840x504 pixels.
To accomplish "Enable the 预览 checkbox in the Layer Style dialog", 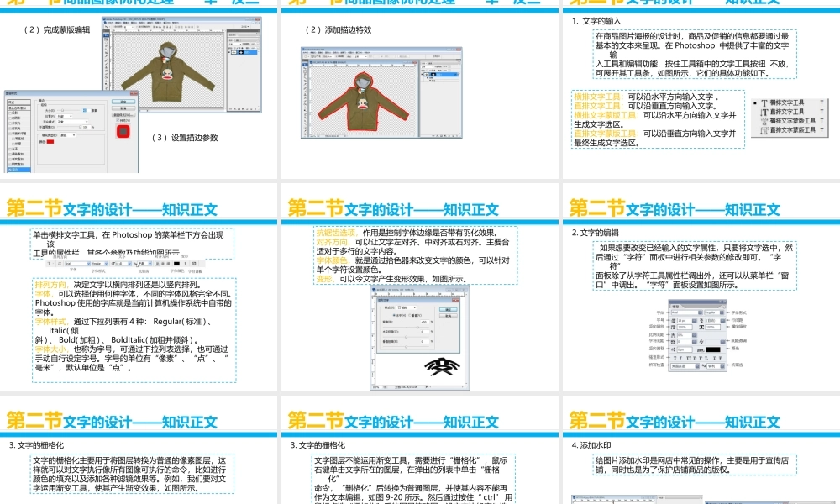I will [118, 120].
